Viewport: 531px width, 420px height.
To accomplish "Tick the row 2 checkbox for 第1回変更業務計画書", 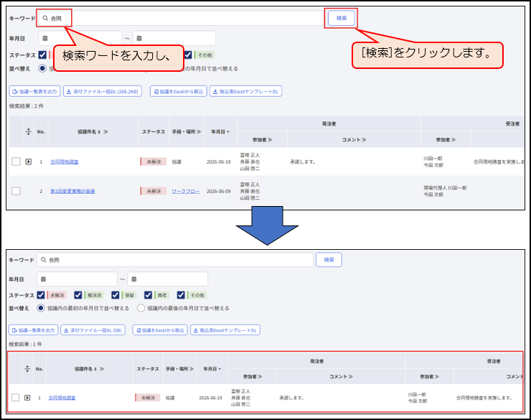I will (16, 191).
